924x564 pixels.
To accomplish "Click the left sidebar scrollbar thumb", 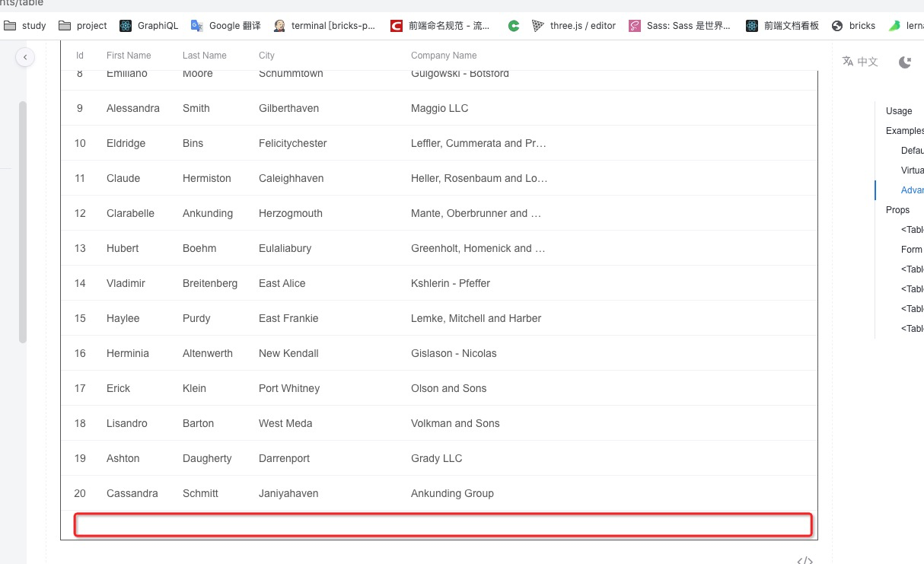I will tap(23, 222).
